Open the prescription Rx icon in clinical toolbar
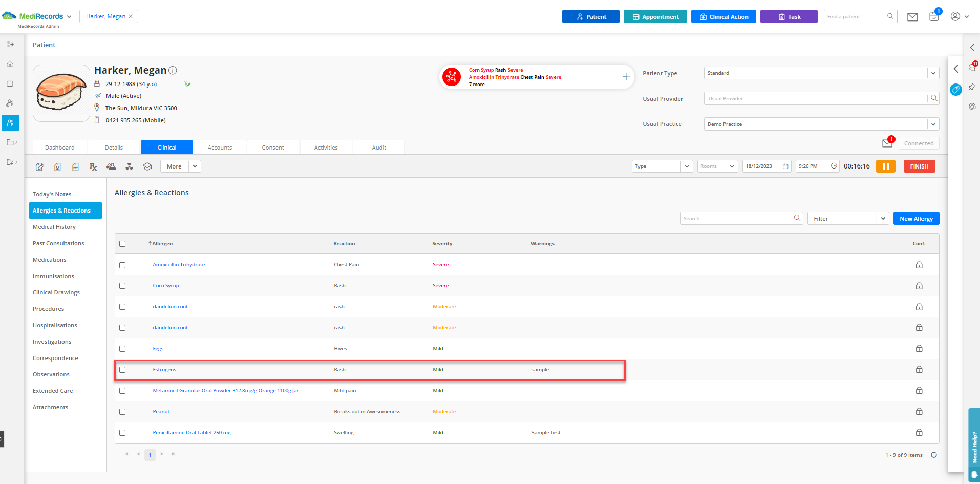Image resolution: width=980 pixels, height=484 pixels. click(x=93, y=166)
